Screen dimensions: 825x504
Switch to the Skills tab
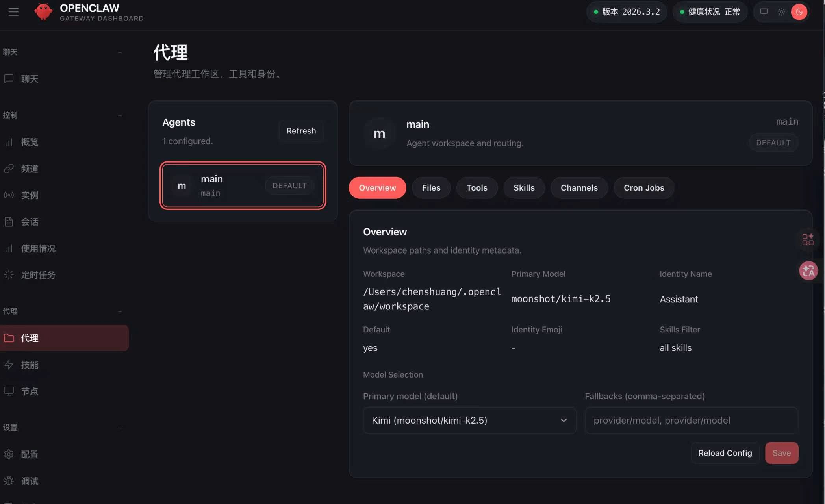pos(524,188)
